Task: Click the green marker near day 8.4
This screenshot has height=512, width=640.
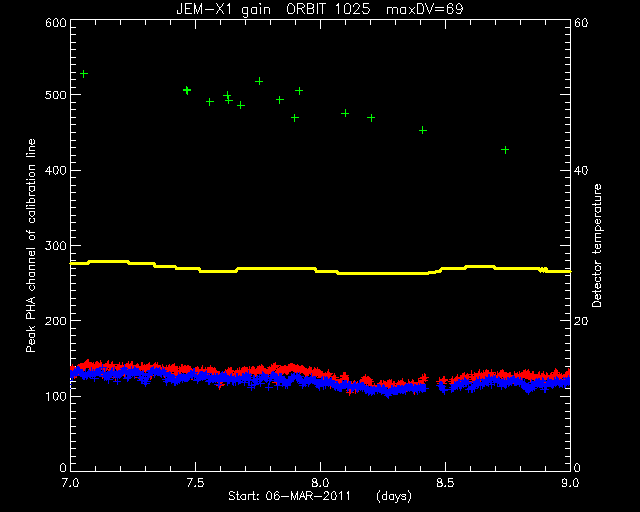Action: pos(423,130)
